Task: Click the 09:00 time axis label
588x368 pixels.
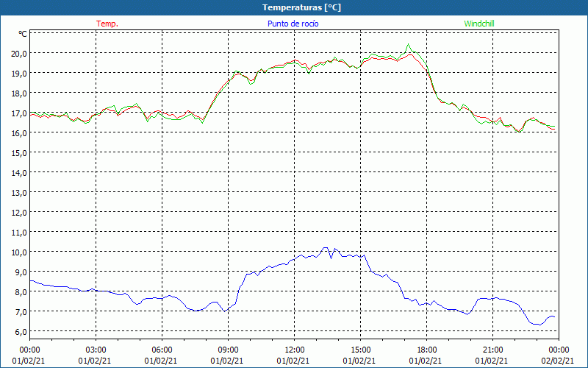Action: point(228,350)
